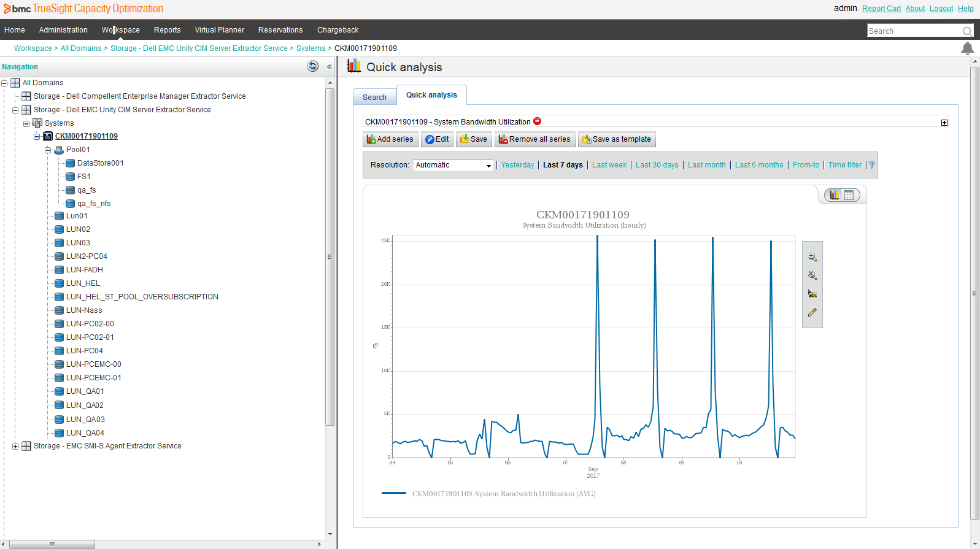Click the DataStore001 storage icon
The width and height of the screenshot is (980, 549).
coord(70,163)
